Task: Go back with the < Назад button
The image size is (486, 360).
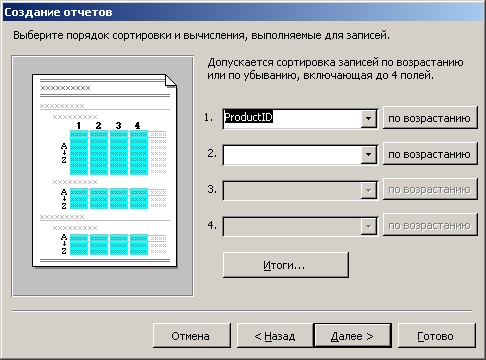Action: coord(275,336)
